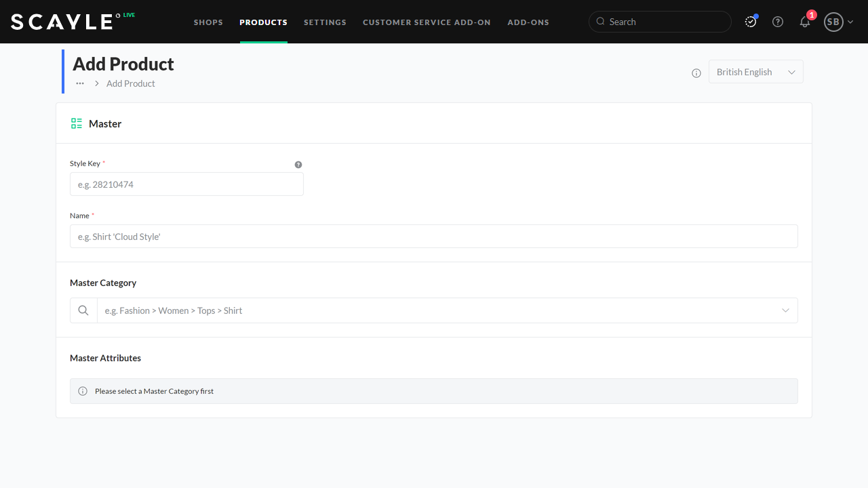Click the SCAYLE logo
The height and width of the screenshot is (488, 868).
62,22
